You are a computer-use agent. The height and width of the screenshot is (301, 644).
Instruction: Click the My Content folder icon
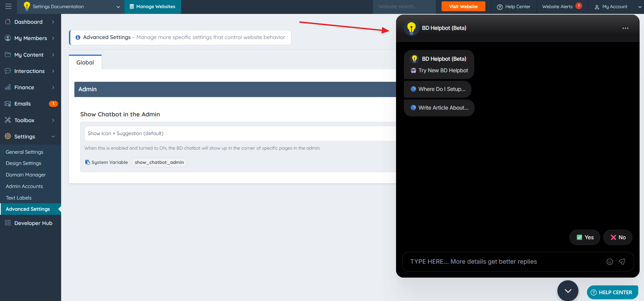tap(8, 54)
